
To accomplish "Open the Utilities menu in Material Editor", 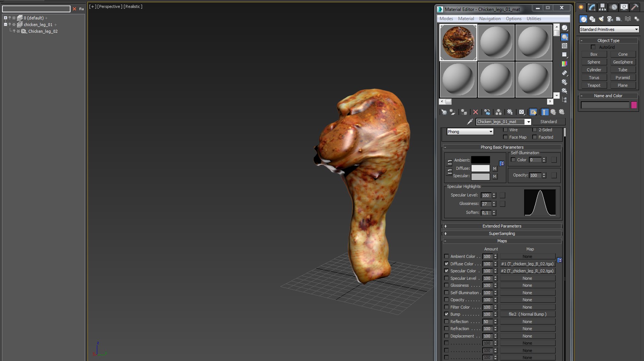I will click(534, 19).
